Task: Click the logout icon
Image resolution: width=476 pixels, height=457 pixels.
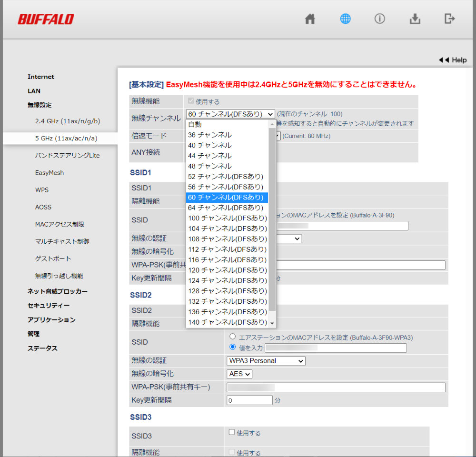Action: 449,19
